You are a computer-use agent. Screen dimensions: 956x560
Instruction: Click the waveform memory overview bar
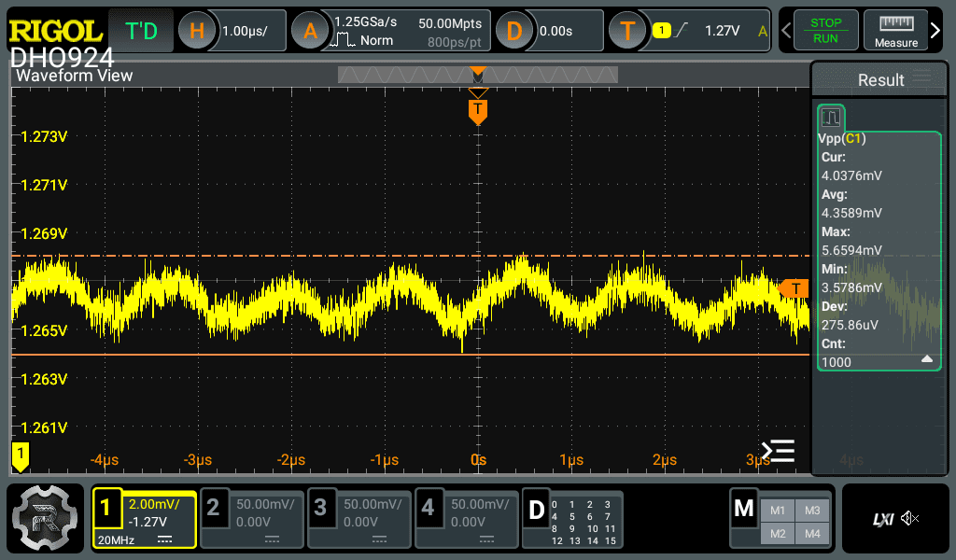pyautogui.click(x=478, y=75)
